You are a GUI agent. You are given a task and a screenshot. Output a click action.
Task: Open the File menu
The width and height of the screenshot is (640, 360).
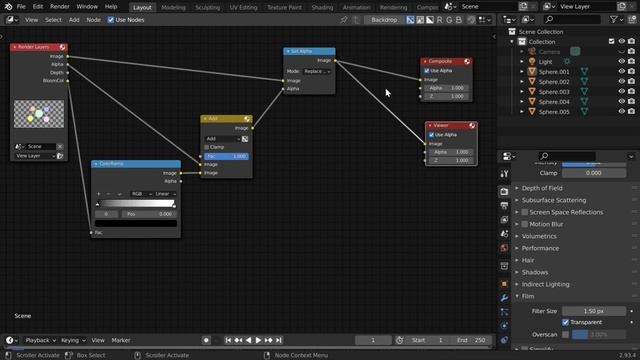pos(21,7)
